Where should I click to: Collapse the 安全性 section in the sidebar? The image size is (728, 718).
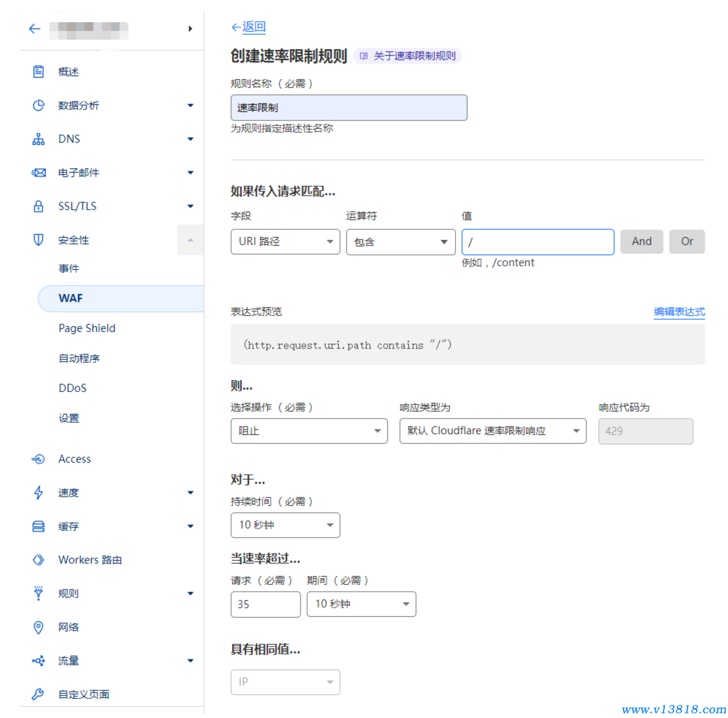[191, 240]
